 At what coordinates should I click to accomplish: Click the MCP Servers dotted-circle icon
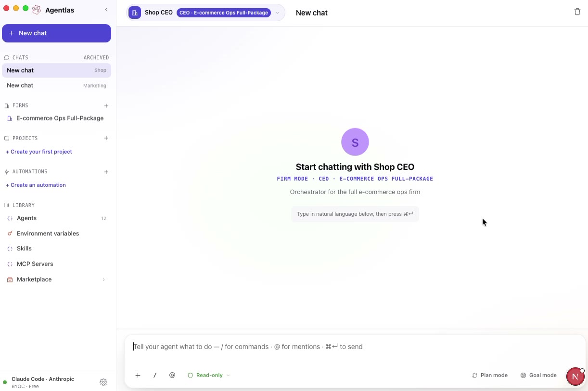pyautogui.click(x=10, y=264)
